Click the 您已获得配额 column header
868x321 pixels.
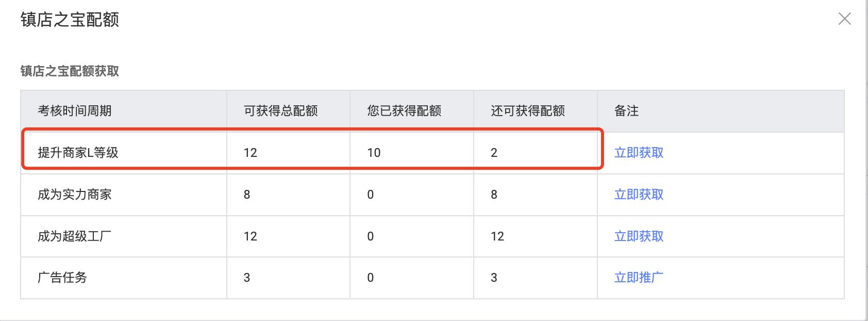pos(404,111)
